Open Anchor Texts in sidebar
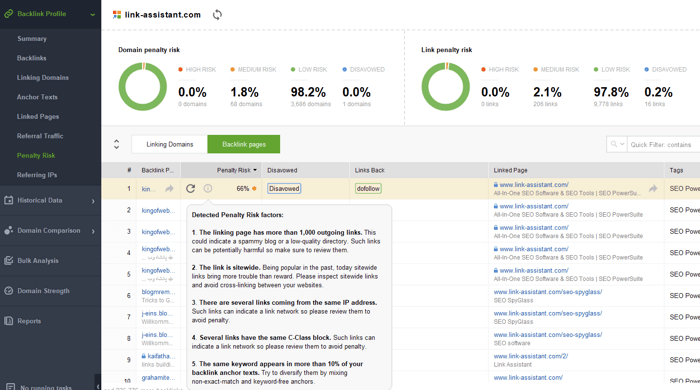 pos(37,97)
